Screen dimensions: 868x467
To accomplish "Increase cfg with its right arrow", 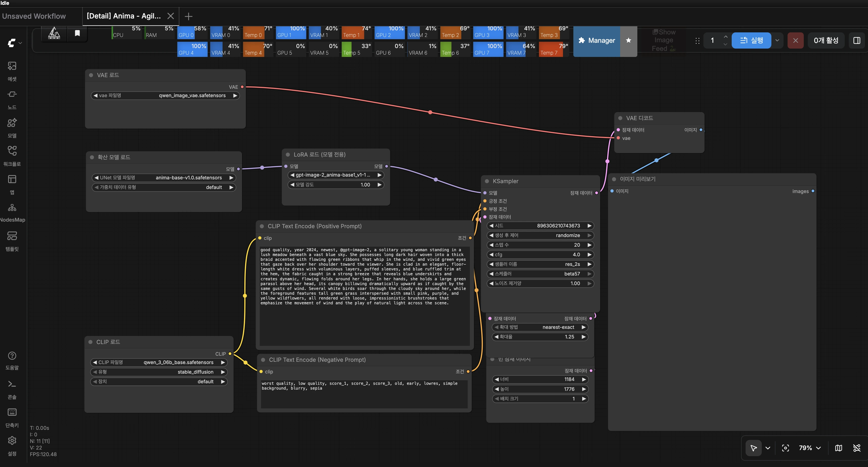I will click(x=589, y=255).
